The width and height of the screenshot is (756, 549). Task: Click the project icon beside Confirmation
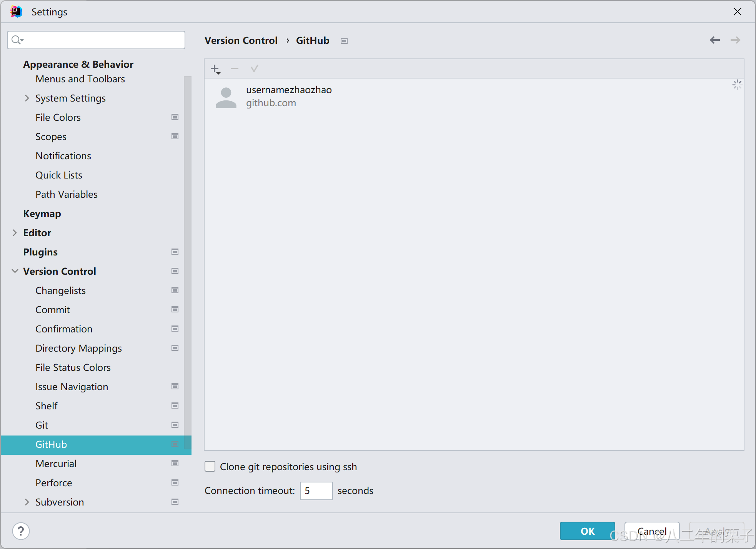click(x=175, y=329)
